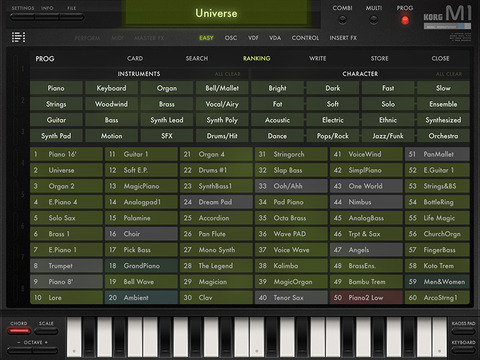Filter by Synth Lead instrument
The height and width of the screenshot is (360, 480).
[167, 120]
